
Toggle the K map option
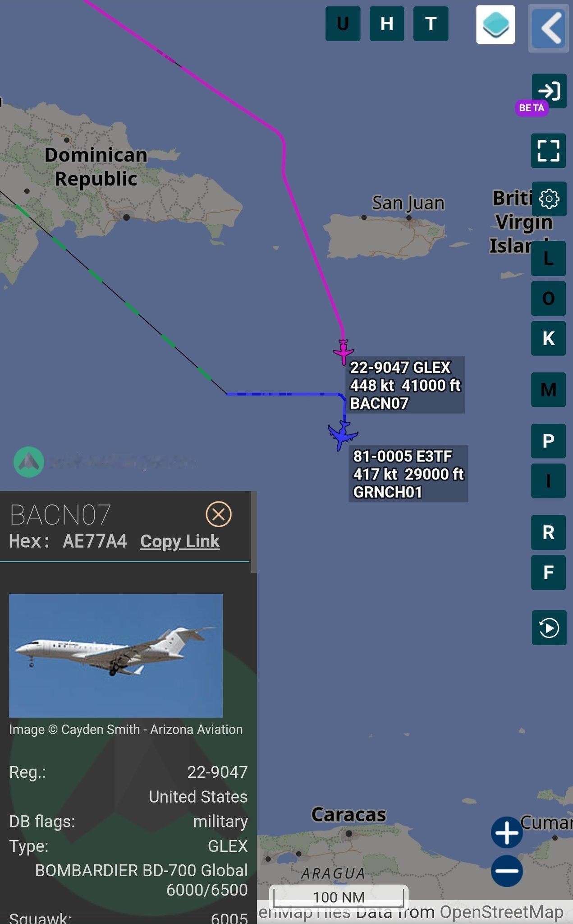coord(548,338)
